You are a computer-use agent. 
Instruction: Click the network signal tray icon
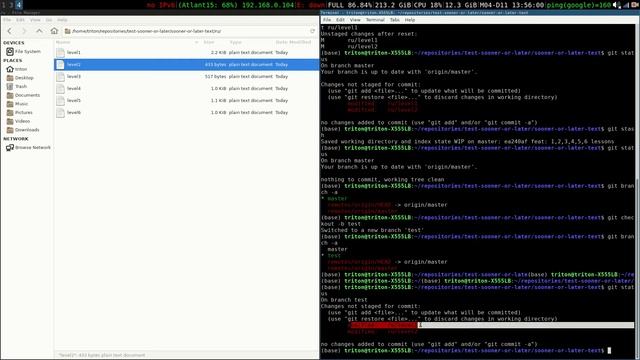(626, 5)
